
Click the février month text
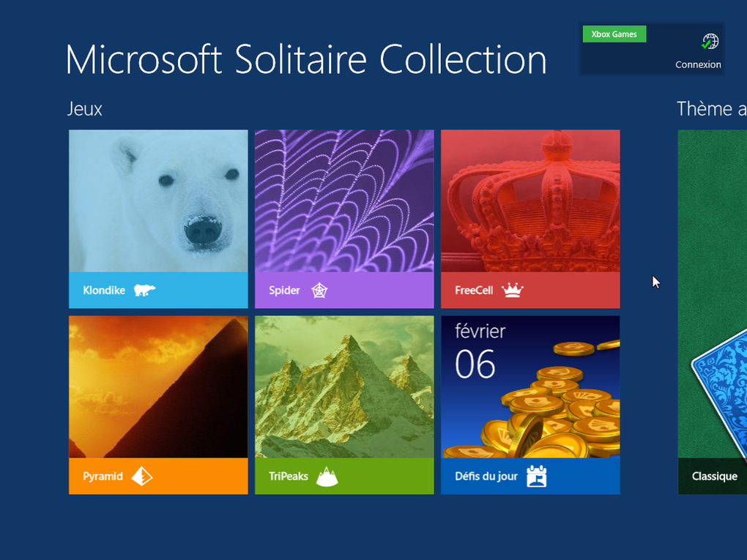(x=480, y=331)
